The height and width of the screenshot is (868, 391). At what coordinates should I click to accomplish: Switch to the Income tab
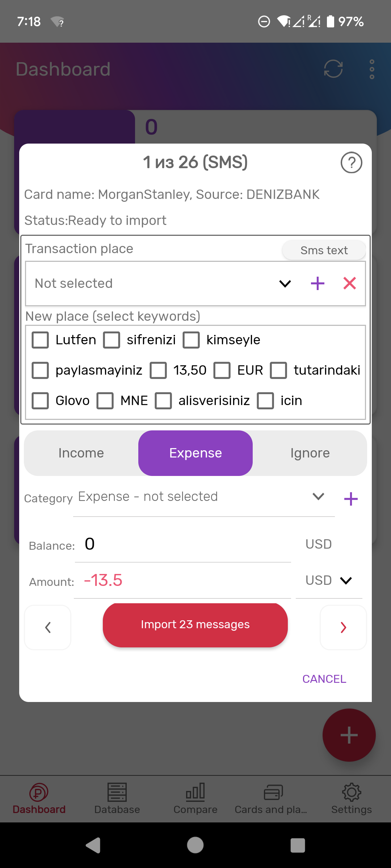tap(81, 453)
